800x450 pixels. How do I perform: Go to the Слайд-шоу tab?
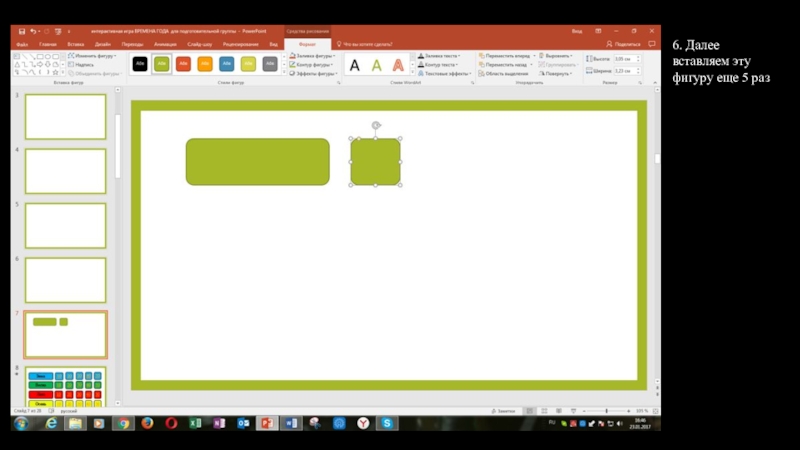click(x=199, y=44)
